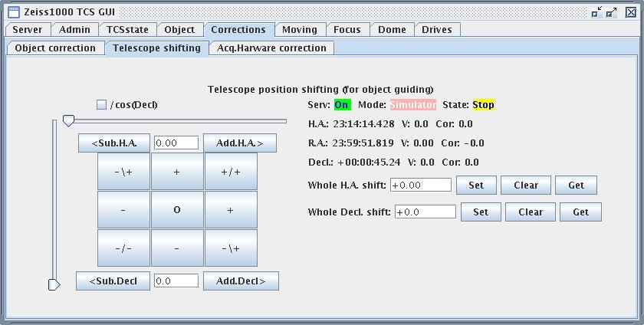Open the Acq.Harware correction sub-tab
This screenshot has width=644, height=325.
(272, 48)
